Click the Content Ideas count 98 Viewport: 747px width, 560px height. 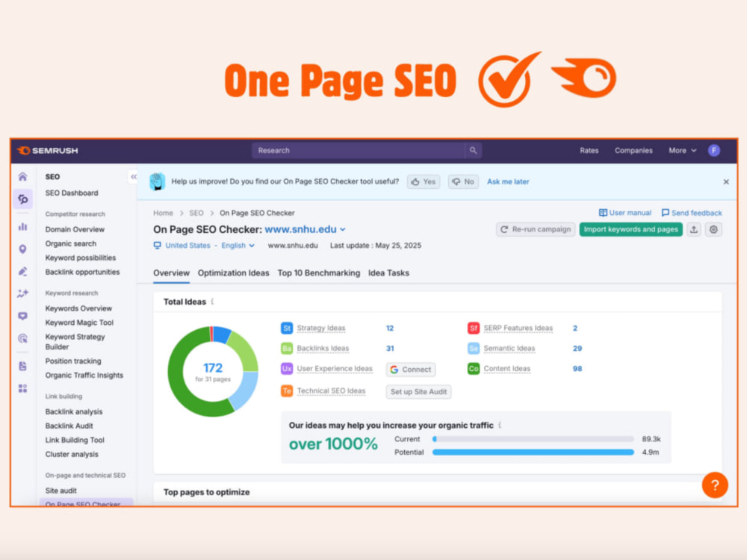[577, 369]
